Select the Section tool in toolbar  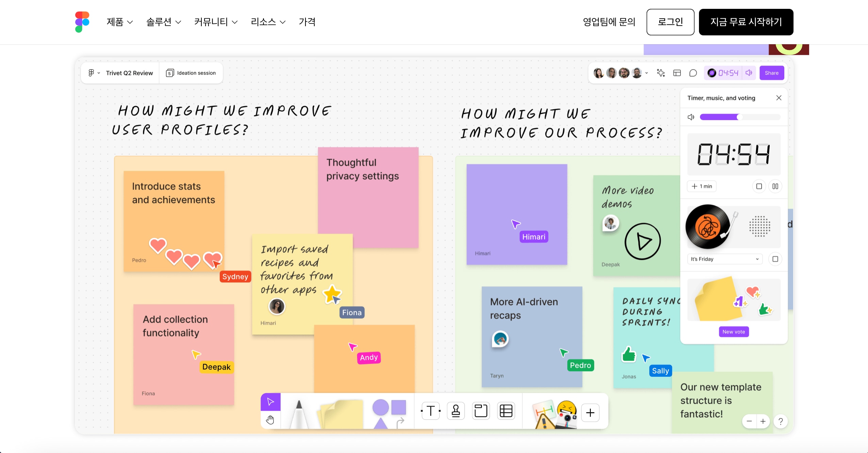pos(481,411)
